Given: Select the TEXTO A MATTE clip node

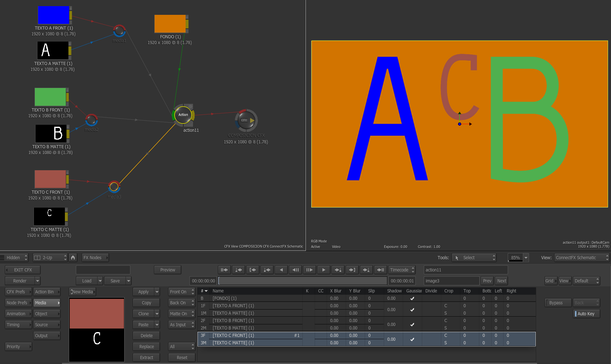Looking at the screenshot, I should [x=53, y=51].
